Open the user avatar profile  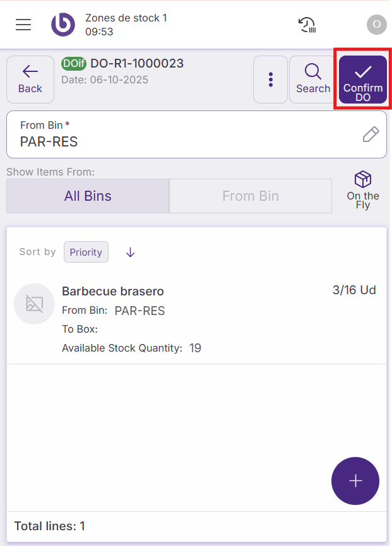click(x=376, y=25)
